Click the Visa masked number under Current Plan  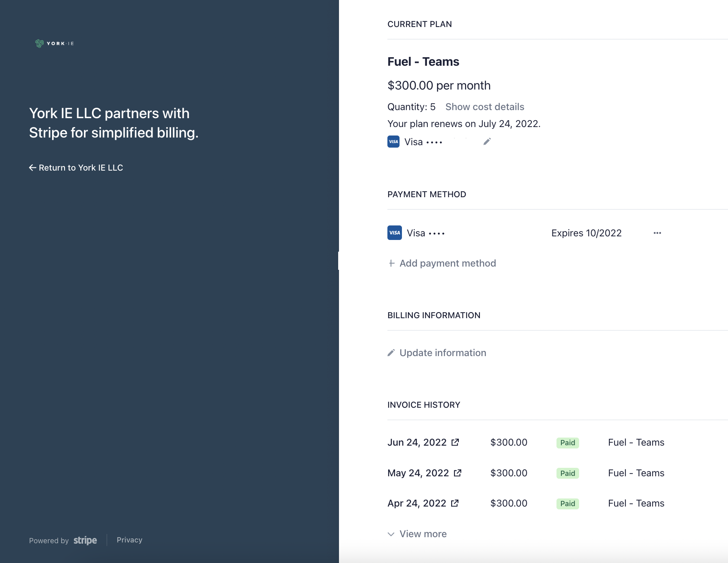423,142
